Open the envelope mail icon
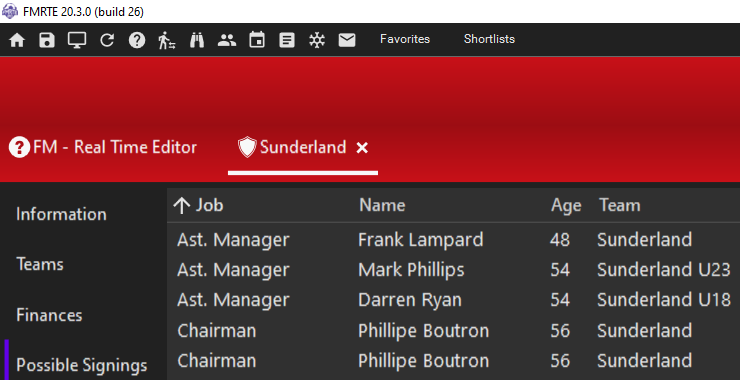Screen dimensions: 740x380 coord(347,40)
